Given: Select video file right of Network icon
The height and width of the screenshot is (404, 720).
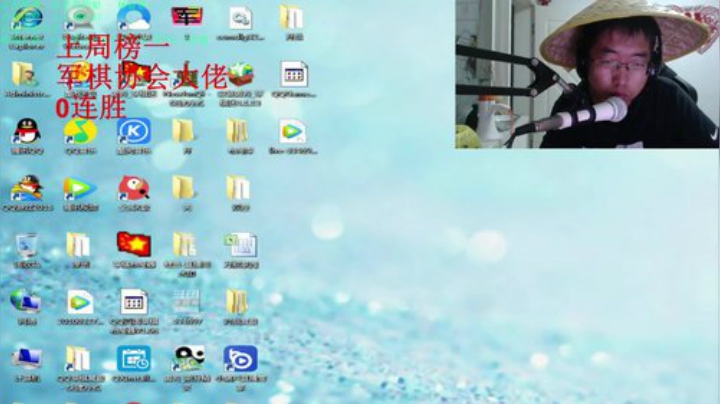Looking at the screenshot, I should click(80, 303).
